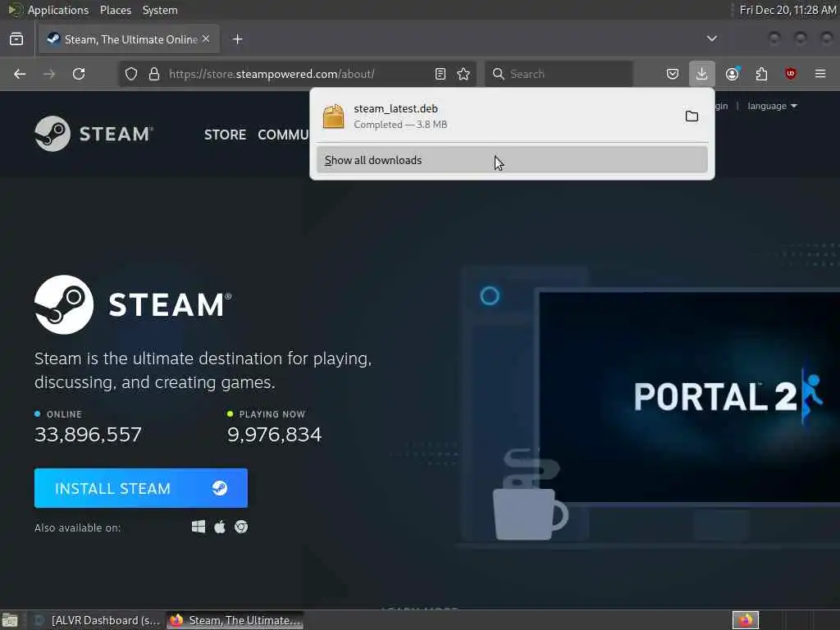Open the Pocket save icon
Viewport: 840px width, 630px height.
(x=673, y=74)
